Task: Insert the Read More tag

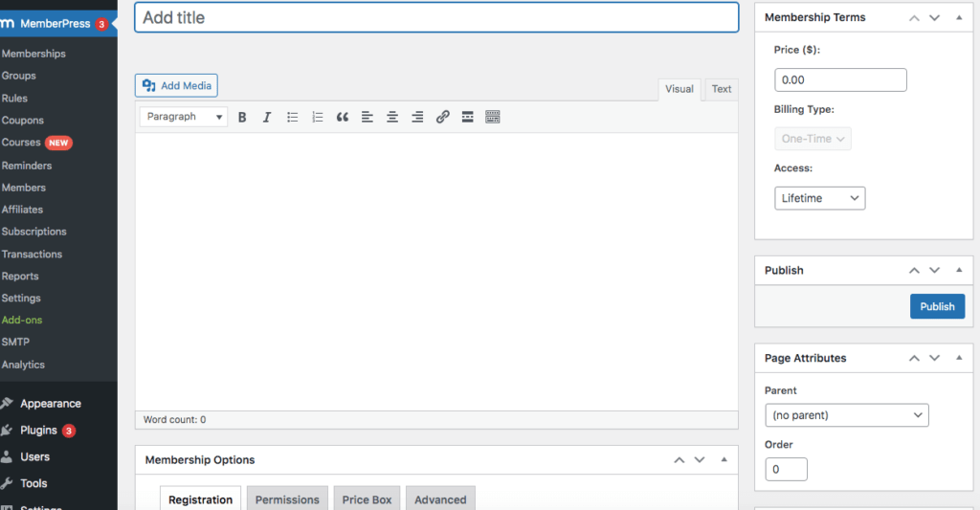Action: (468, 117)
